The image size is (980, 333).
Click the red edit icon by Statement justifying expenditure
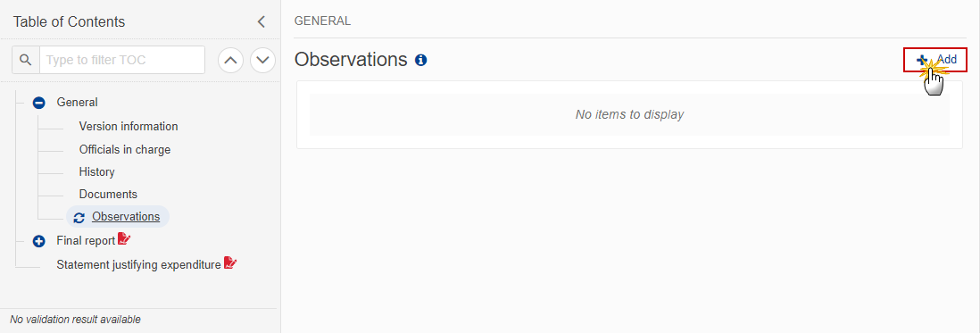230,263
